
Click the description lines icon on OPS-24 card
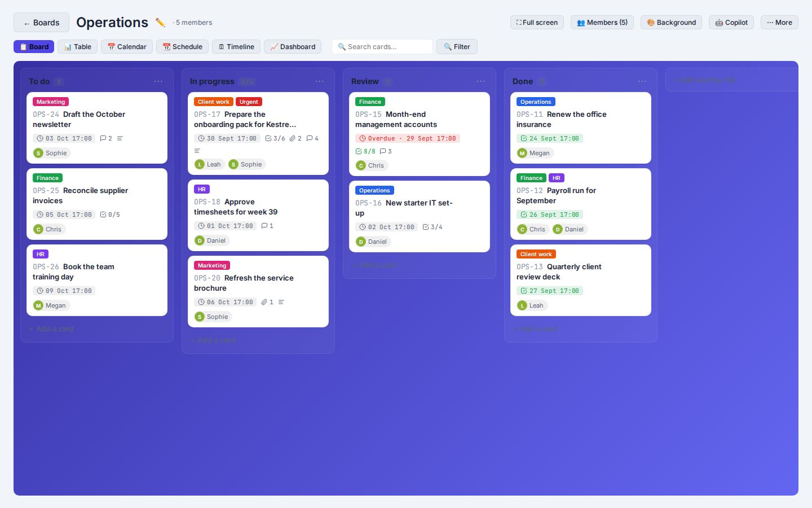pyautogui.click(x=120, y=138)
